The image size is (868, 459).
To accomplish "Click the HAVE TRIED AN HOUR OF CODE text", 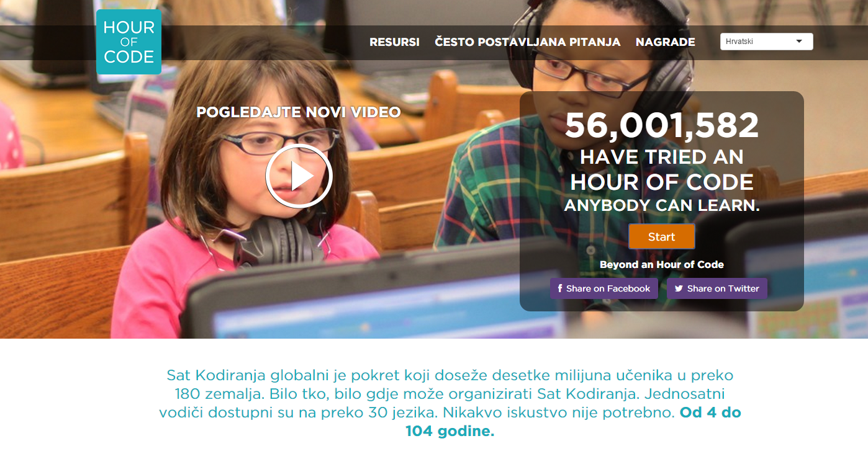I will [662, 169].
